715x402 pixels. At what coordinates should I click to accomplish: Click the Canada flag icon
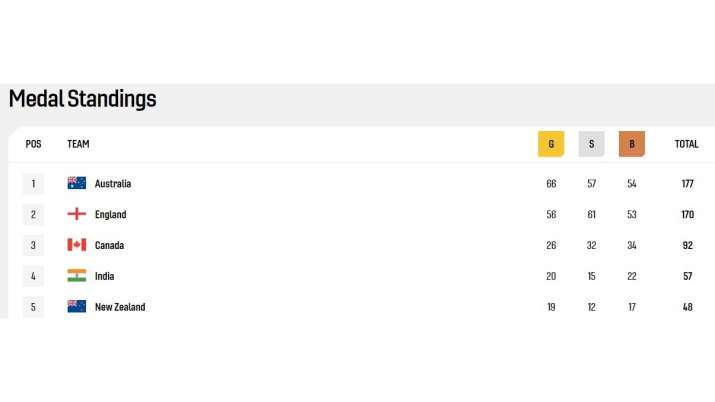77,245
